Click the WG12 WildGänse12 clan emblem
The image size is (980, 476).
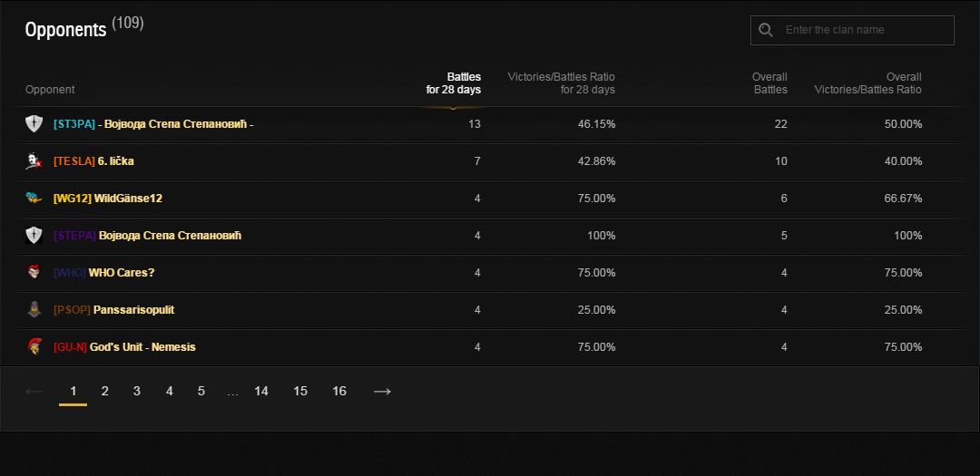point(34,199)
